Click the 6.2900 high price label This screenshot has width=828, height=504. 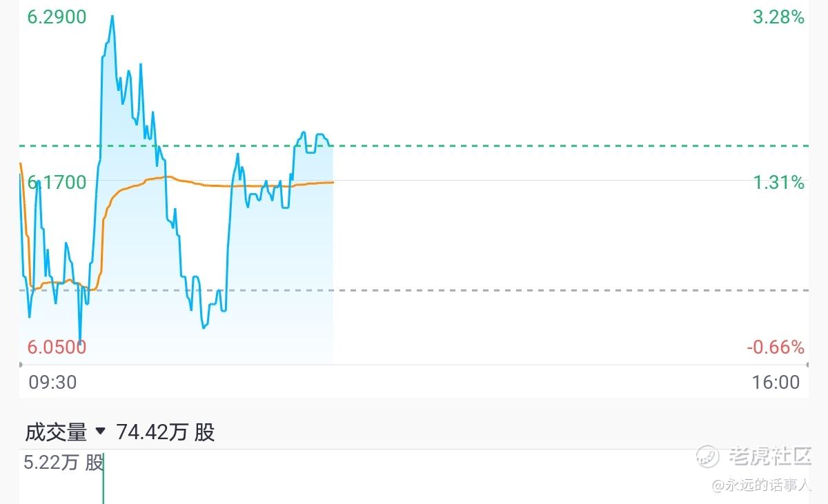[x=57, y=17]
